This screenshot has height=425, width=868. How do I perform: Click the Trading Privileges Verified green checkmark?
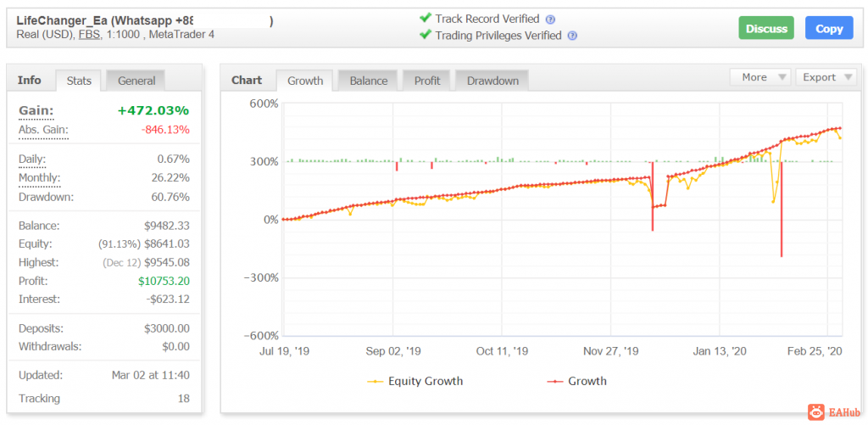pyautogui.click(x=426, y=35)
